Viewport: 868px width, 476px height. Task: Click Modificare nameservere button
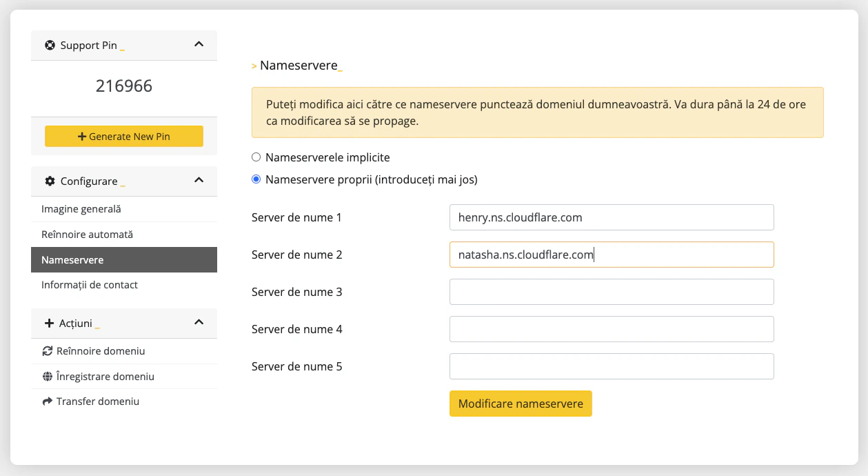click(521, 404)
